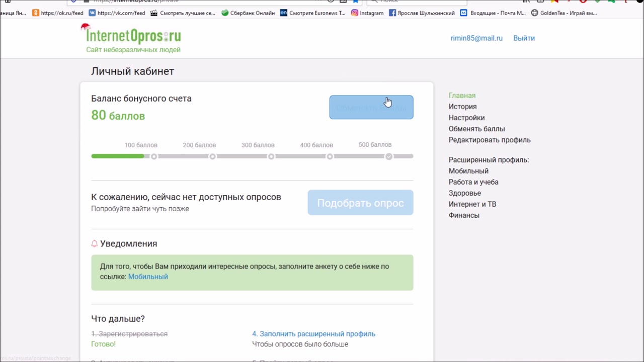Open the ok.ru/feed bookmark
Image resolution: width=644 pixels, height=362 pixels.
pyautogui.click(x=58, y=13)
